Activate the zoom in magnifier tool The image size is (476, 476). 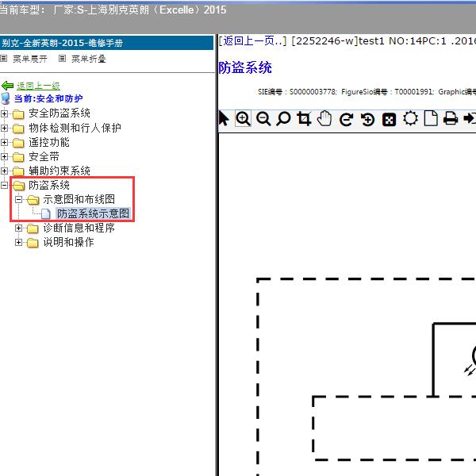[244, 119]
